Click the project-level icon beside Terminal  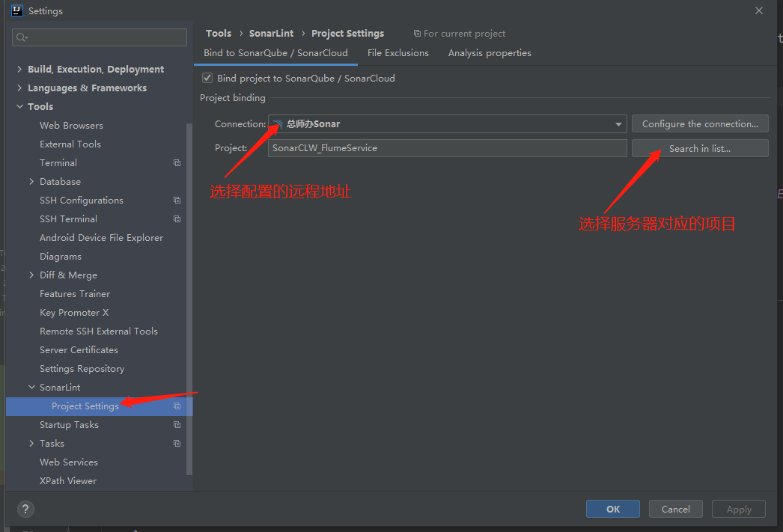tap(177, 162)
